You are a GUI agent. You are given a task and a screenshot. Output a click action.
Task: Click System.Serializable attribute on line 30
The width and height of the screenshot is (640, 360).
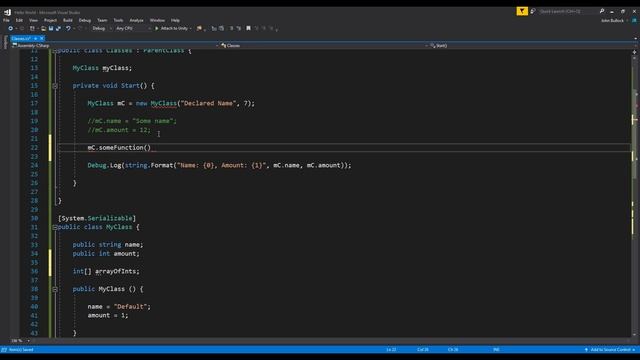97,218
